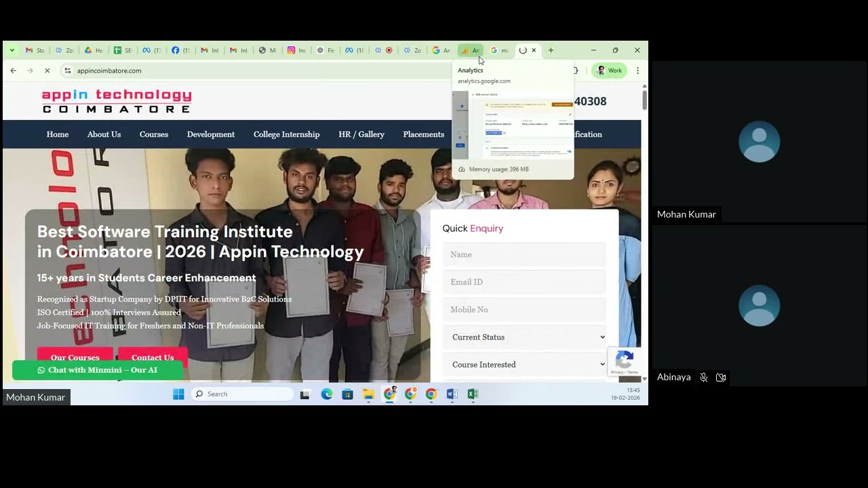Open the third, plain Chrome taskbar icon
The height and width of the screenshot is (488, 868).
point(431,394)
